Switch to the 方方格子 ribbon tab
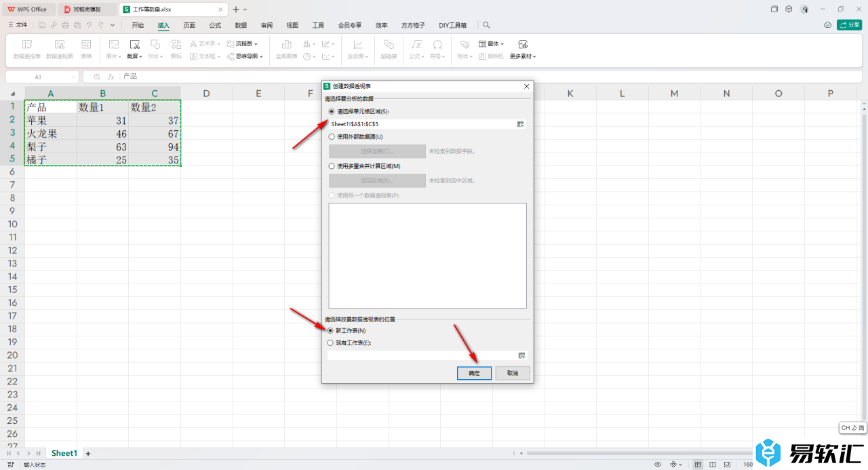The width and height of the screenshot is (868, 470). pyautogui.click(x=413, y=25)
